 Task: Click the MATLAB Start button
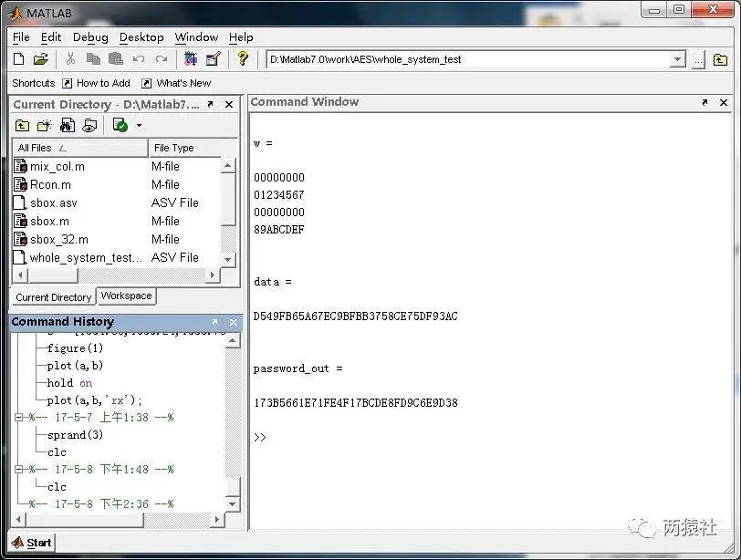pos(32,543)
